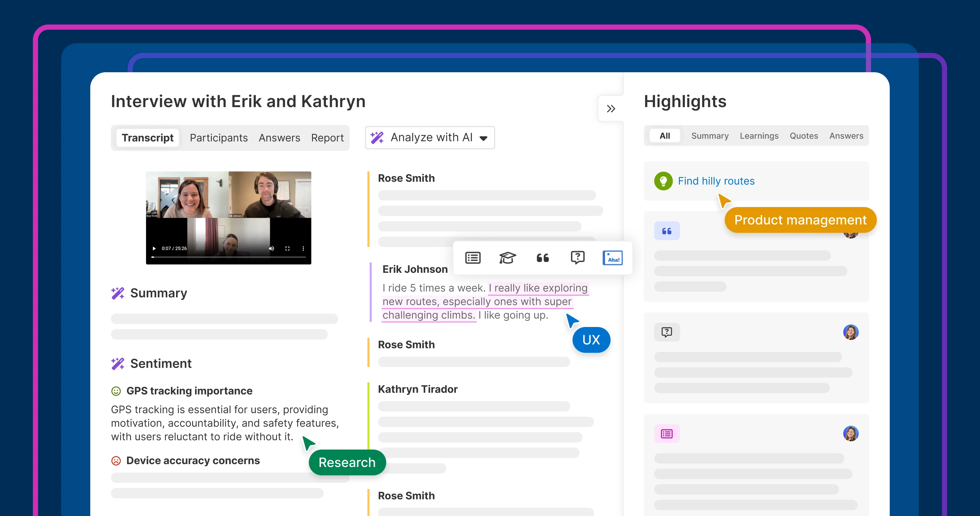980x516 pixels.
Task: Toggle fullscreen on the interview video
Action: coord(287,249)
